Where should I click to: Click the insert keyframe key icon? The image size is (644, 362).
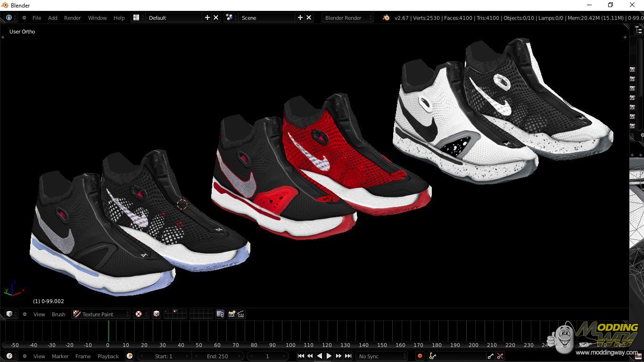(x=491, y=356)
